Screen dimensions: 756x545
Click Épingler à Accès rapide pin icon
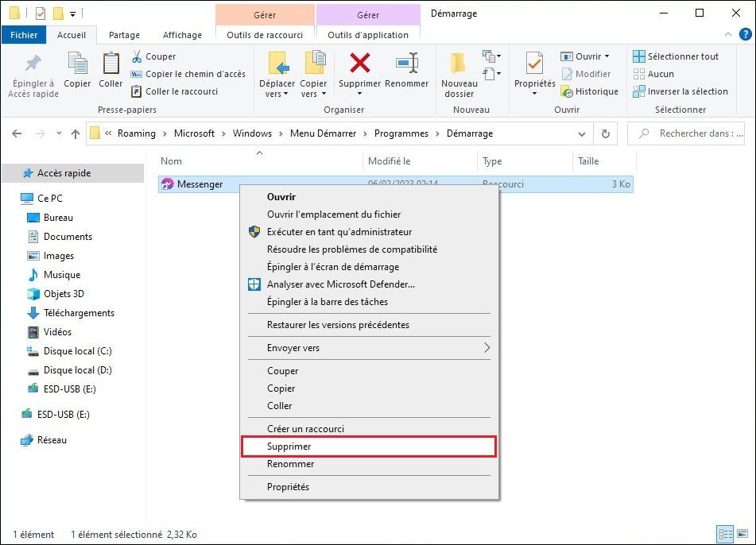pyautogui.click(x=33, y=64)
